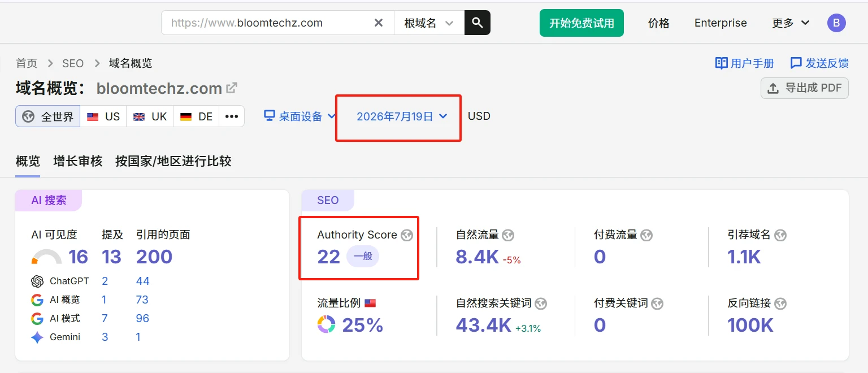
Task: Open the Enterprise link
Action: (721, 23)
